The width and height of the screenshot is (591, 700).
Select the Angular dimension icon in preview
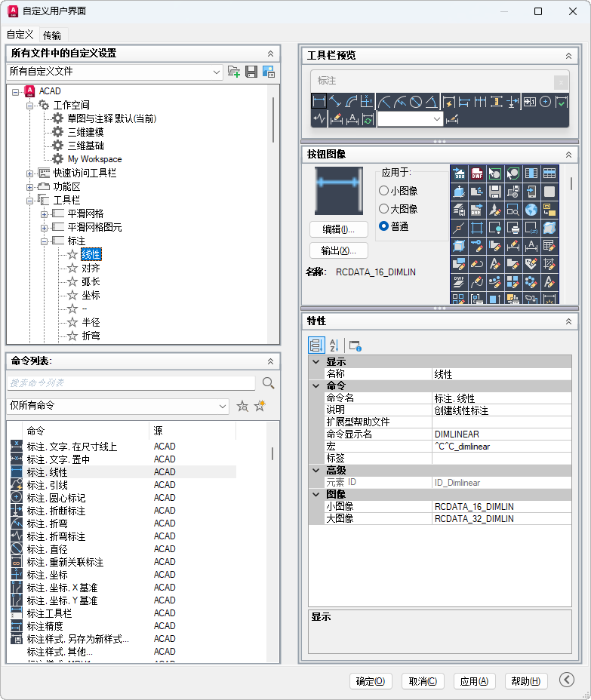[x=431, y=102]
